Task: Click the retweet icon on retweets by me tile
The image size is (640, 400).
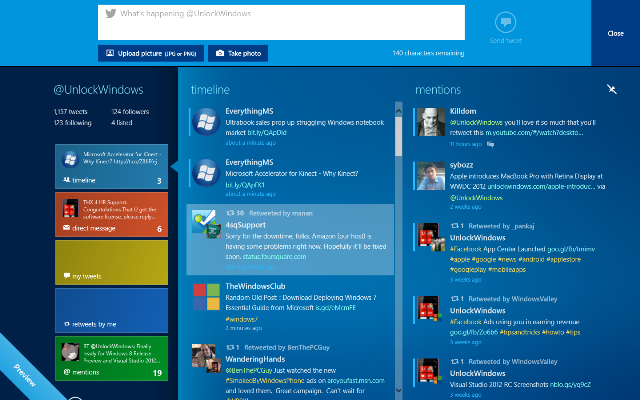Action: pos(67,324)
